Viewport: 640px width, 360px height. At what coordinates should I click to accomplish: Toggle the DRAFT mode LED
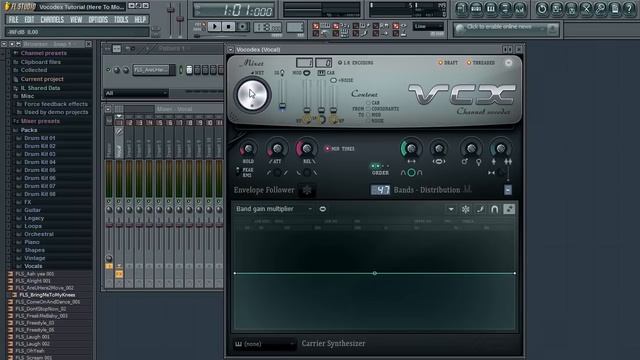[440, 63]
